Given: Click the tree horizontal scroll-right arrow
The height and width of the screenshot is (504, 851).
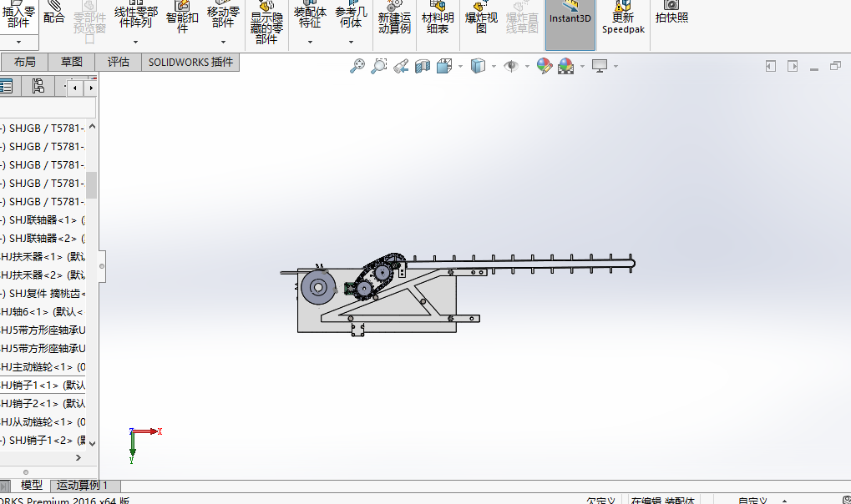Looking at the screenshot, I should coord(79,457).
